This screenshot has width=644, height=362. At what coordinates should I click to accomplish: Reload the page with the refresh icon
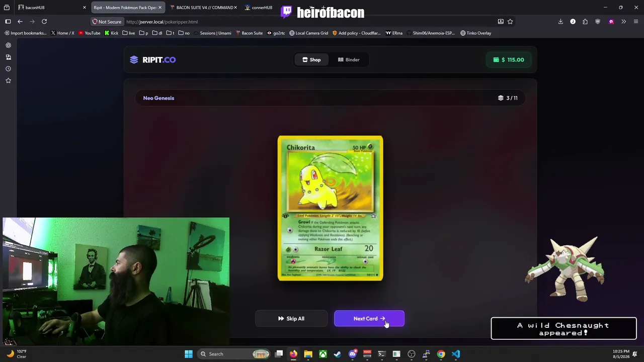point(44,22)
